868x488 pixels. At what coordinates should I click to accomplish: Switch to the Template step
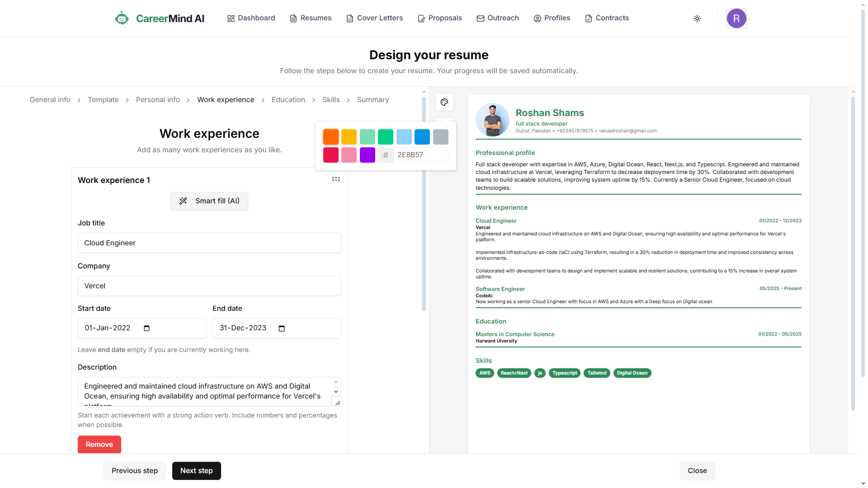pos(103,100)
